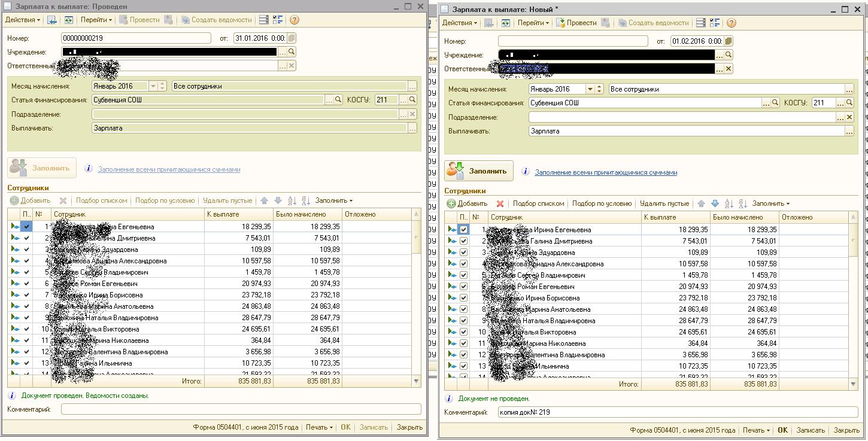The height and width of the screenshot is (441, 868).
Task: Click Подбор списком in Новый window
Action: tap(538, 203)
